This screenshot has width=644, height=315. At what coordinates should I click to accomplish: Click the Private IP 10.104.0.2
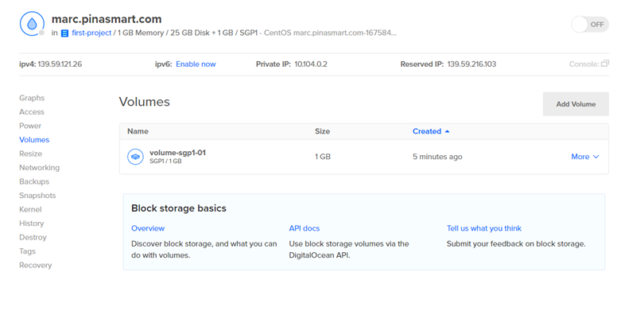point(311,64)
